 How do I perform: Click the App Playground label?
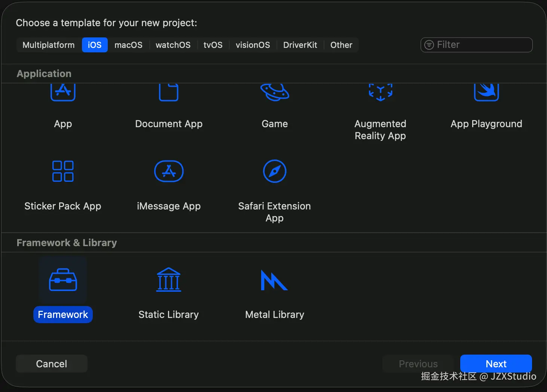[x=486, y=124]
